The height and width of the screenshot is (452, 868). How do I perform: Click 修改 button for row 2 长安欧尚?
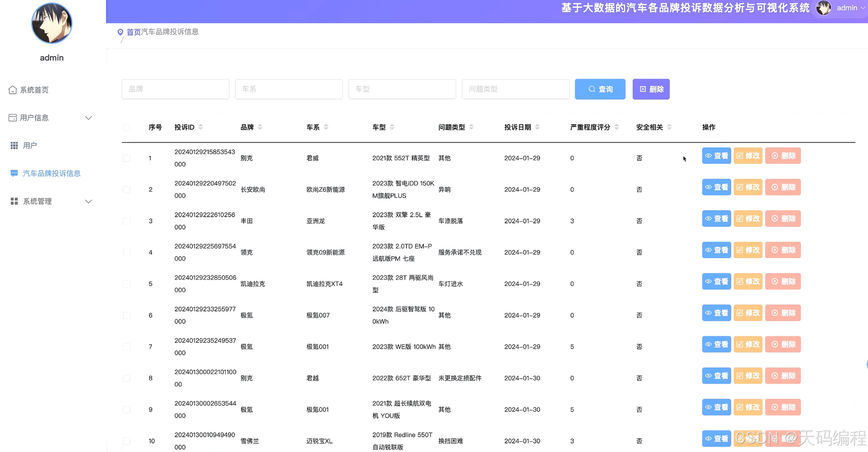click(748, 187)
